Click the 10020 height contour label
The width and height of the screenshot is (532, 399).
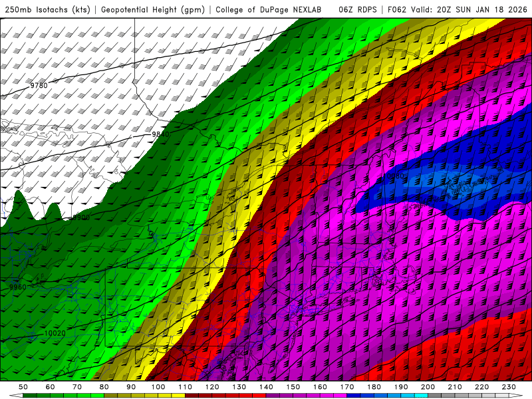tap(55, 333)
